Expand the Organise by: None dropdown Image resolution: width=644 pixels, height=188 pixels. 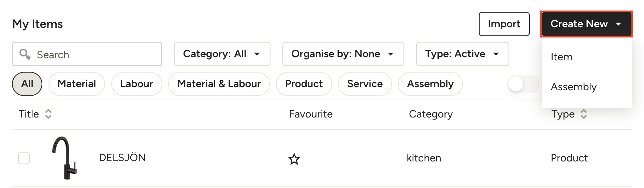click(343, 54)
